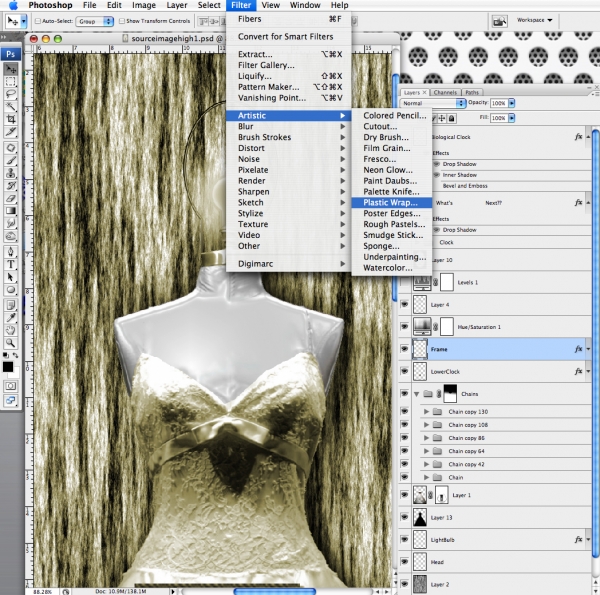Open Adobe Bridge from options bar

(x=499, y=21)
